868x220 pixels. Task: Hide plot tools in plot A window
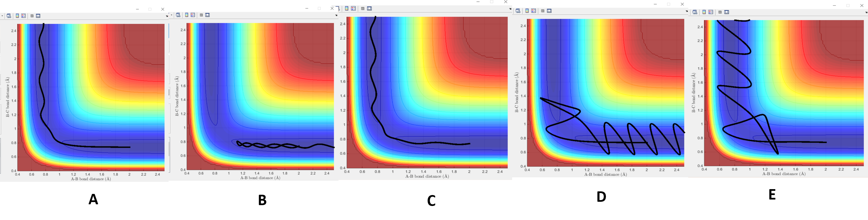(x=32, y=16)
